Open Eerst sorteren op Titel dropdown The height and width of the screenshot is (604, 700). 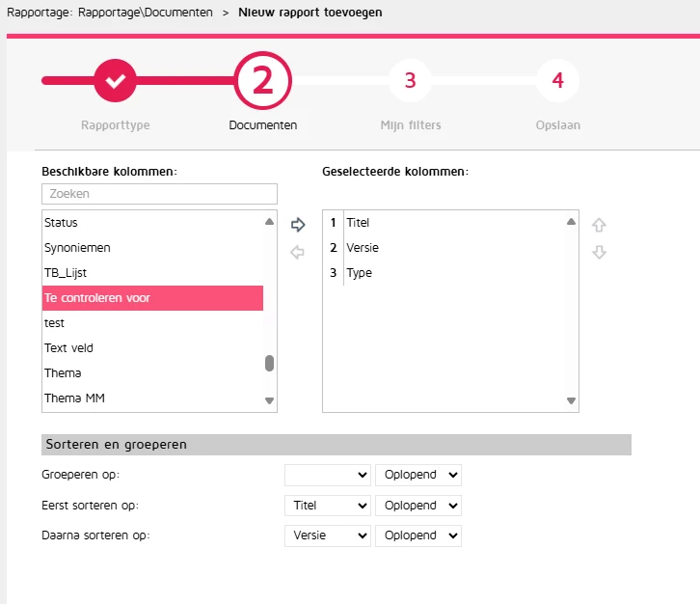point(328,506)
